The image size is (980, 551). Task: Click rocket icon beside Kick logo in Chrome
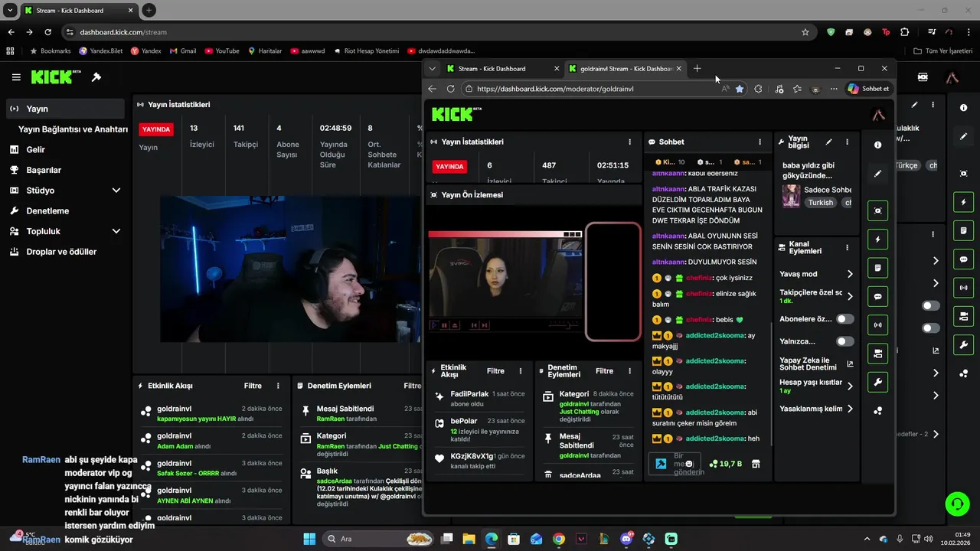[x=96, y=77]
